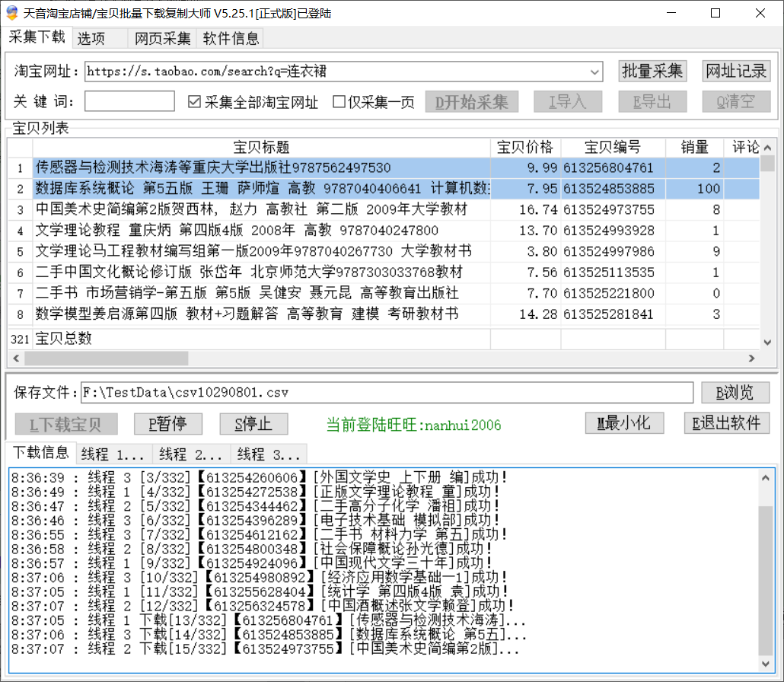Open the 软件信息 tab
This screenshot has height=682, width=784.
click(231, 38)
